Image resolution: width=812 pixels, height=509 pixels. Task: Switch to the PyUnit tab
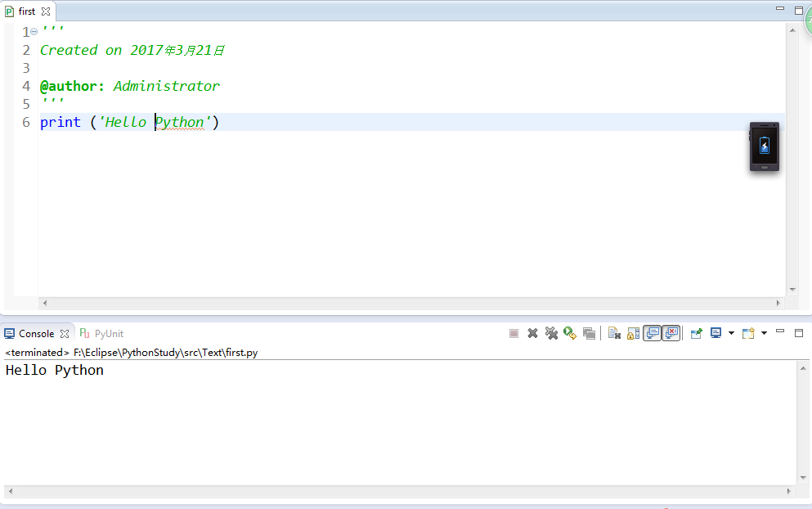(109, 334)
